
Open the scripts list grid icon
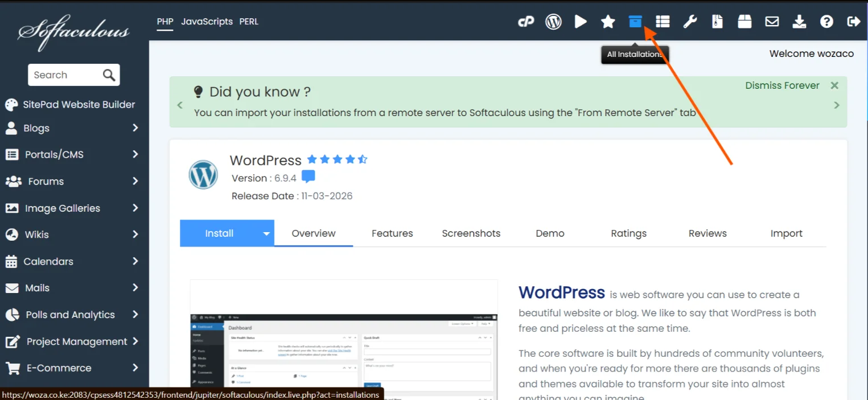click(663, 22)
